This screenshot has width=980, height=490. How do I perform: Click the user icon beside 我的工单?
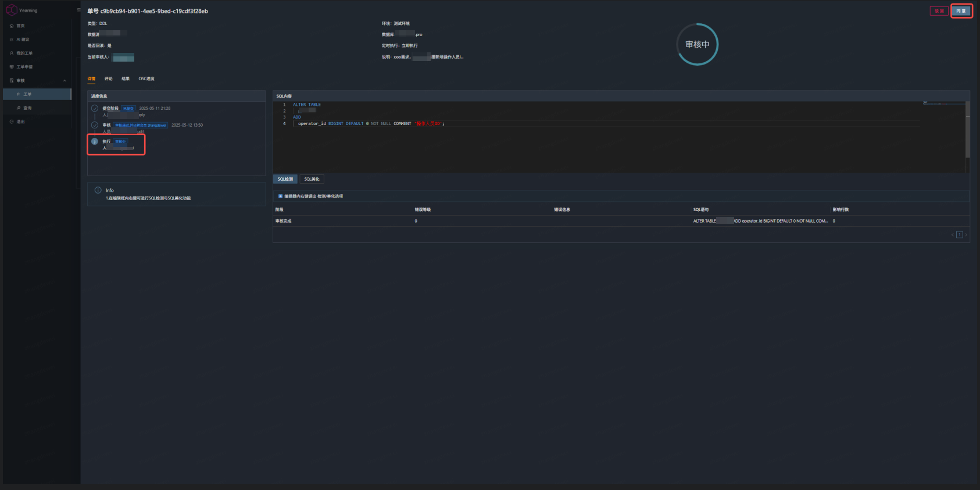[12, 53]
